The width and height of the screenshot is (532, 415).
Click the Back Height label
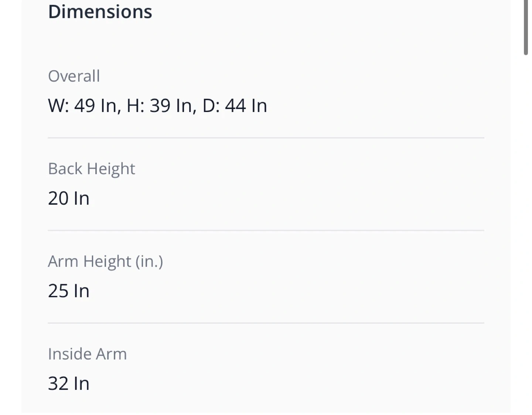click(x=91, y=169)
